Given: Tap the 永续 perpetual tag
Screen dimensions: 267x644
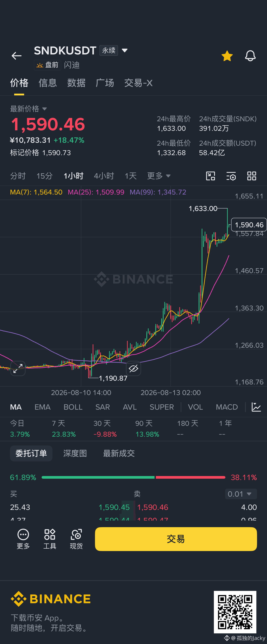Looking at the screenshot, I should pyautogui.click(x=109, y=50).
